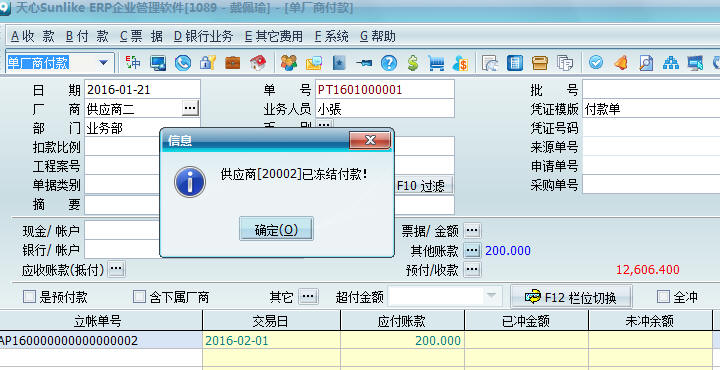Viewport: 720px width, 370px height.
Task: Open the E其它费用 menu
Action: [274, 36]
